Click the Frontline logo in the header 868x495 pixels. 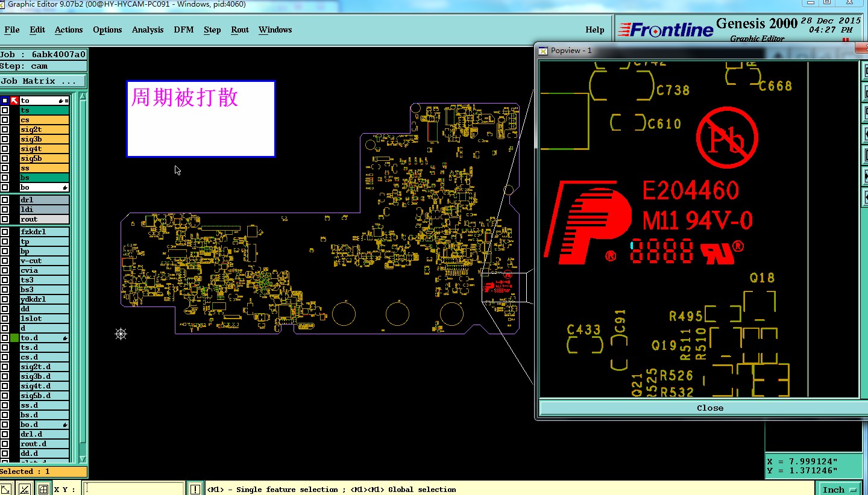coord(665,30)
